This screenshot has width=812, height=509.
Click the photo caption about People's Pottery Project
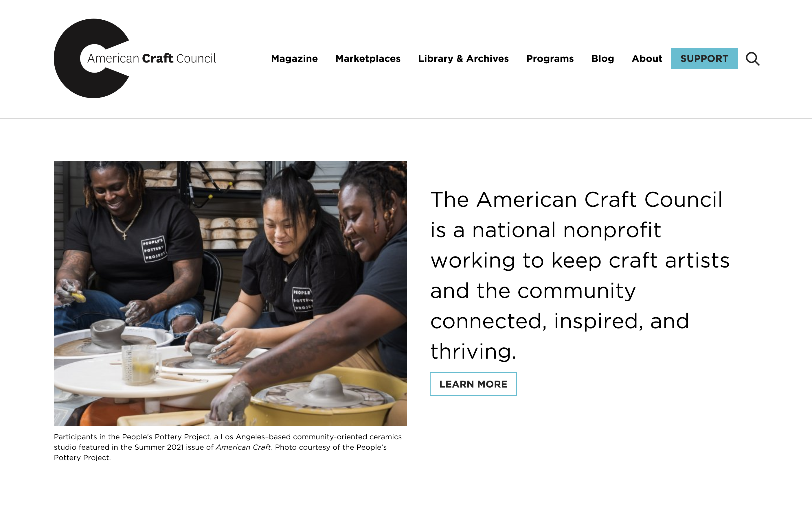click(x=228, y=447)
